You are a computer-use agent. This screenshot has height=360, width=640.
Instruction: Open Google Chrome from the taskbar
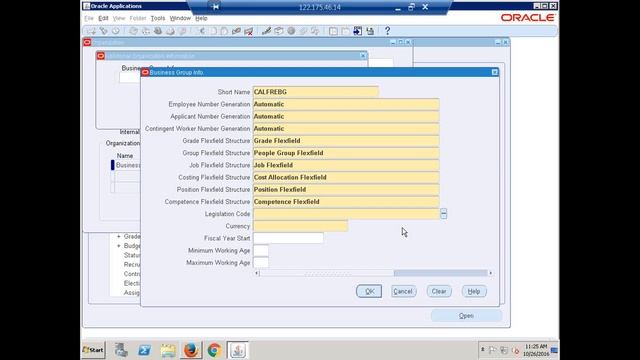tap(214, 350)
